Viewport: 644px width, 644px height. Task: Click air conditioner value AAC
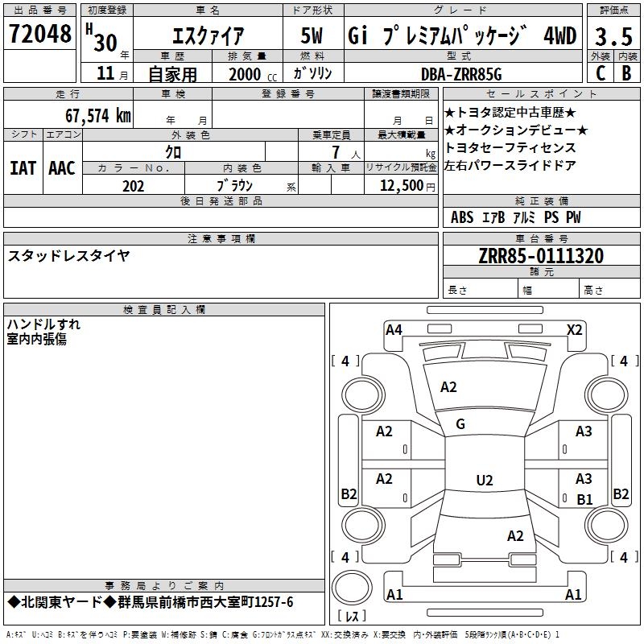pos(62,168)
